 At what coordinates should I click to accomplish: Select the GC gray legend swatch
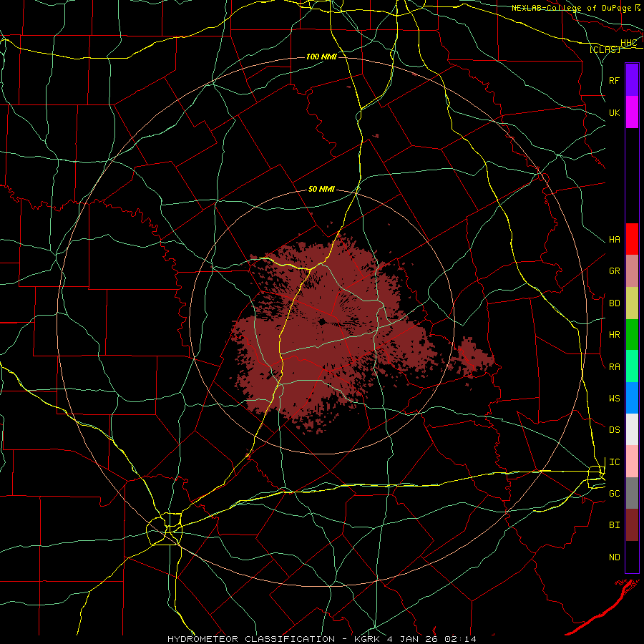pos(632,493)
